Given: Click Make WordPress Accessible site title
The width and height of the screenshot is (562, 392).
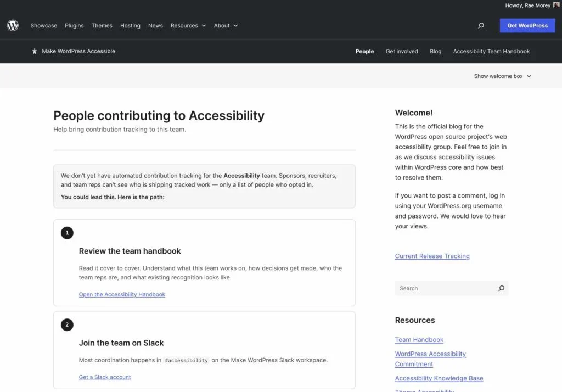Looking at the screenshot, I should pyautogui.click(x=78, y=51).
